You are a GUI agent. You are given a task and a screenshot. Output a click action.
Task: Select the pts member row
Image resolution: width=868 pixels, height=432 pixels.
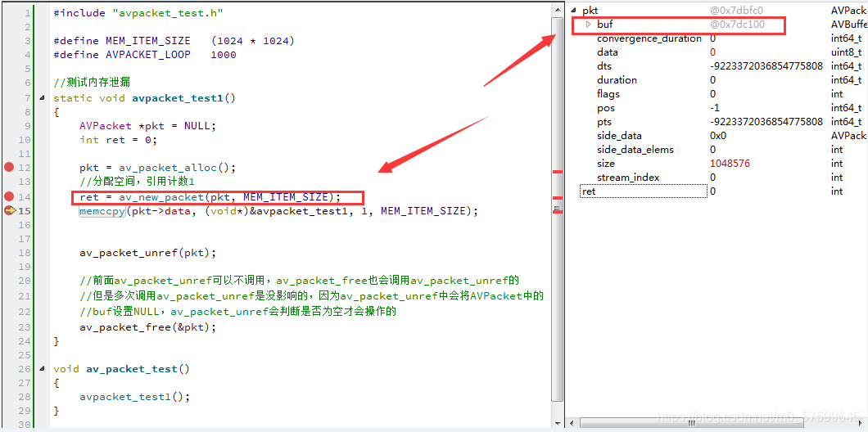click(718, 122)
